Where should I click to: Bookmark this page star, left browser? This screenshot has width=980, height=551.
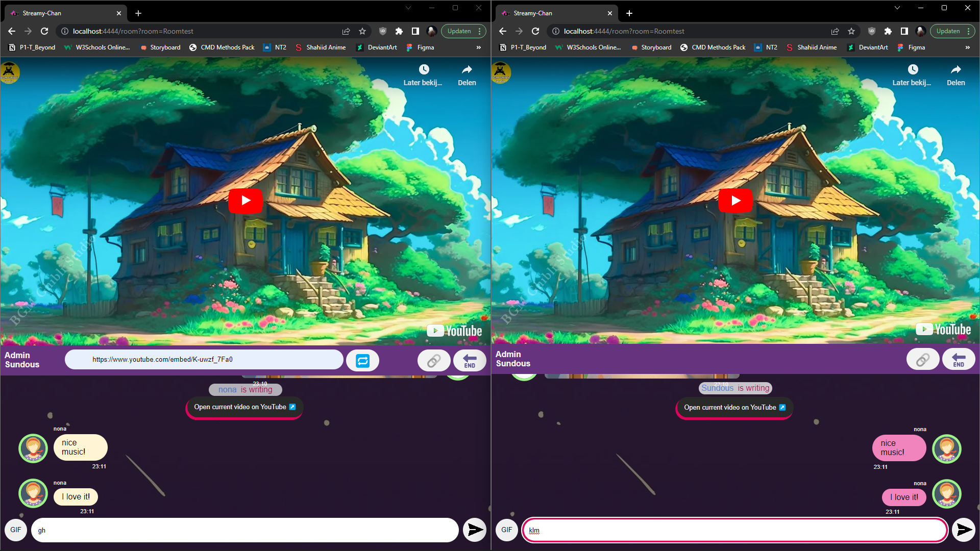tap(362, 31)
